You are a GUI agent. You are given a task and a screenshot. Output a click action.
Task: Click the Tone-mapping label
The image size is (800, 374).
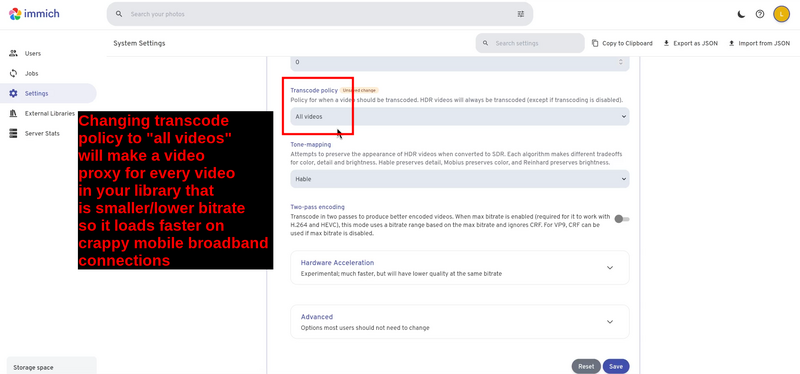pos(311,144)
